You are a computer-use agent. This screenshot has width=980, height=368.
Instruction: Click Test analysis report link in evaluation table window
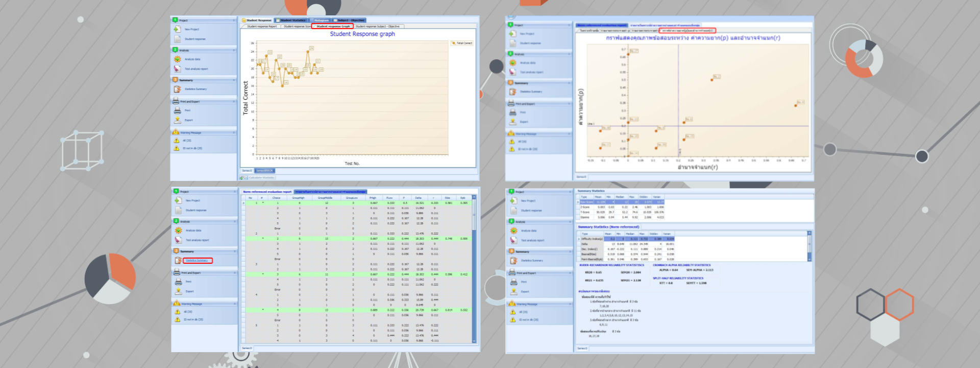pos(197,240)
